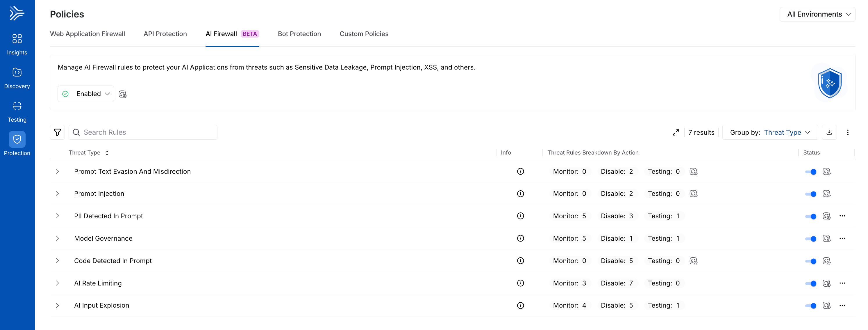Viewport: 868px width, 330px height.
Task: Expand the AI Input Explosion row
Action: (x=57, y=305)
